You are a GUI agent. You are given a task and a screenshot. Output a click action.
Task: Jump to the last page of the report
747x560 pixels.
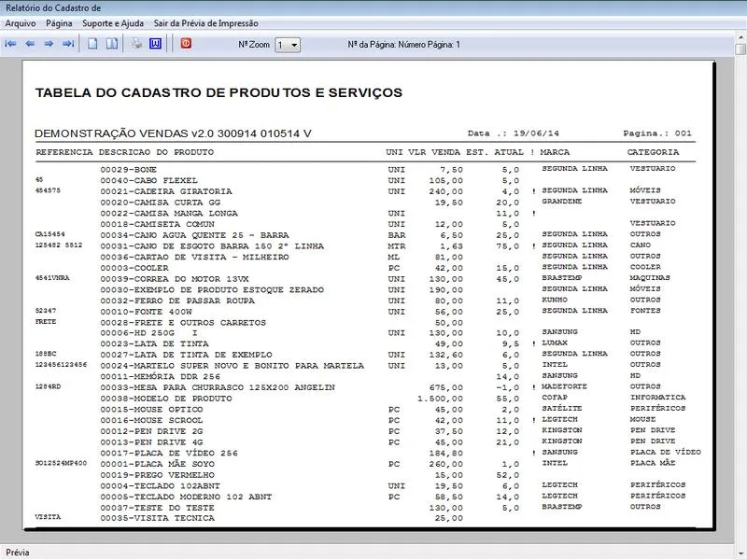(x=68, y=44)
